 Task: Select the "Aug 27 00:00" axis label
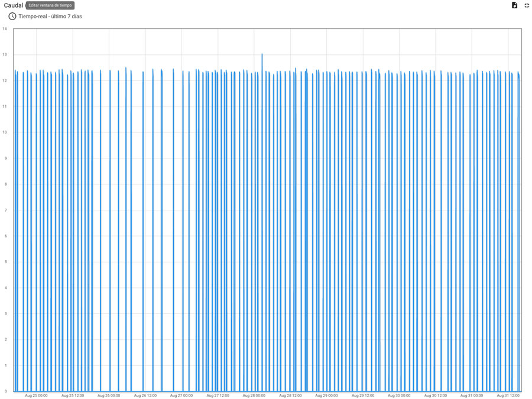pyautogui.click(x=181, y=395)
